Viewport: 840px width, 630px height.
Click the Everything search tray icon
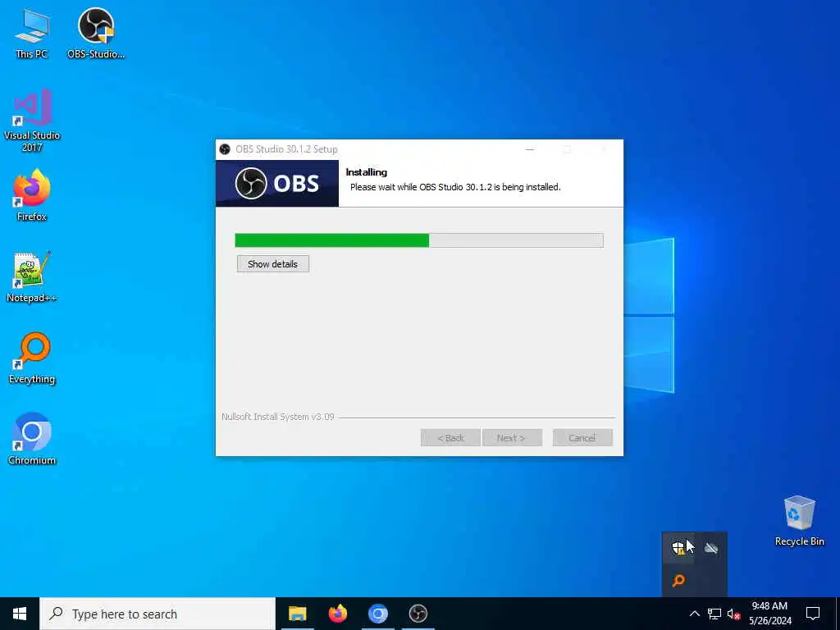click(x=678, y=580)
